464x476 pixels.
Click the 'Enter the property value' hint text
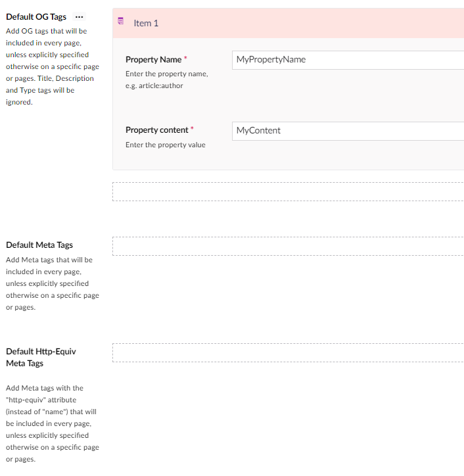pos(165,145)
